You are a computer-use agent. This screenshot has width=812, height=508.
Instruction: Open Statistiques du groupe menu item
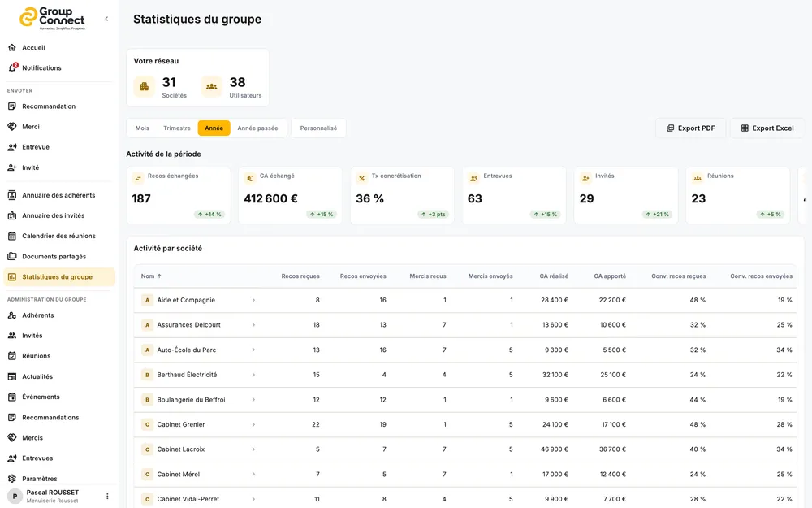click(x=59, y=277)
